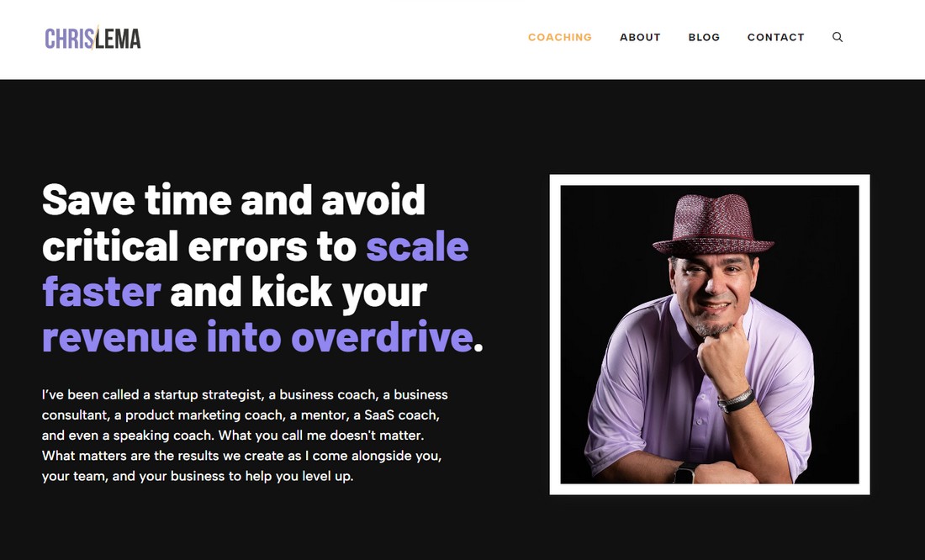Open the Coaching menu item
925x560 pixels.
click(x=560, y=37)
